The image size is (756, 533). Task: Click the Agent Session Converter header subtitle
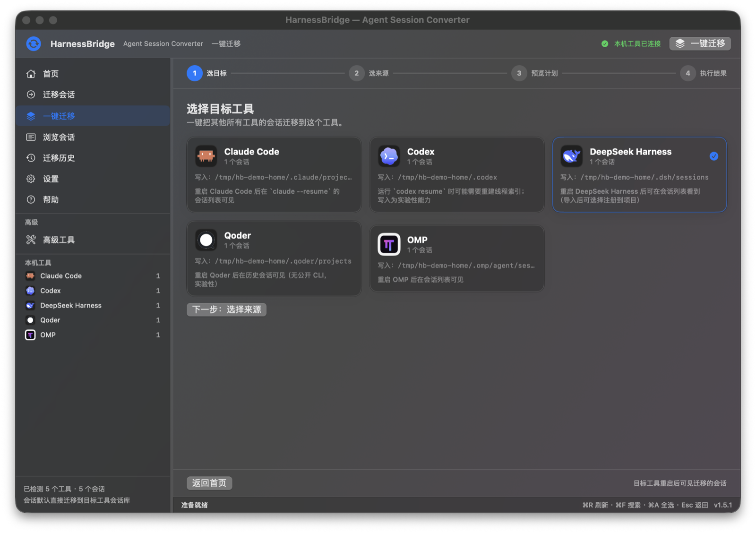tap(163, 44)
